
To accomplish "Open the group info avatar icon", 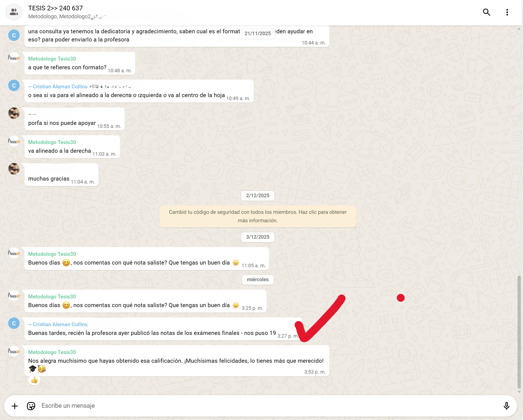I will pyautogui.click(x=14, y=12).
